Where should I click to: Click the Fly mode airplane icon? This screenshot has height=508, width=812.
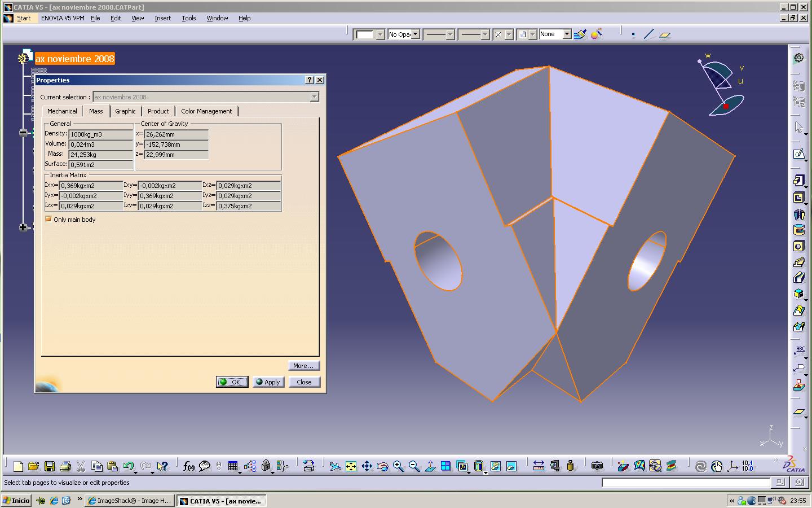335,466
